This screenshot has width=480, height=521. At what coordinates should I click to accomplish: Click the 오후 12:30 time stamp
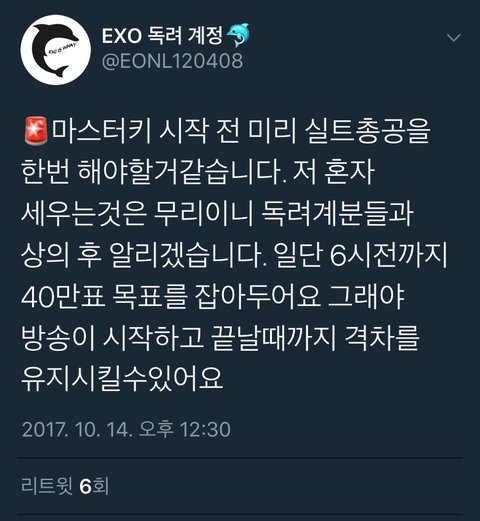pyautogui.click(x=184, y=429)
